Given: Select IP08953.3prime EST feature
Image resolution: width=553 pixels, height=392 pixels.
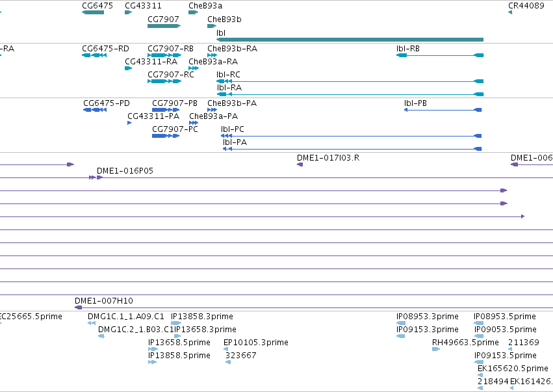Looking at the screenshot, I should tap(401, 323).
